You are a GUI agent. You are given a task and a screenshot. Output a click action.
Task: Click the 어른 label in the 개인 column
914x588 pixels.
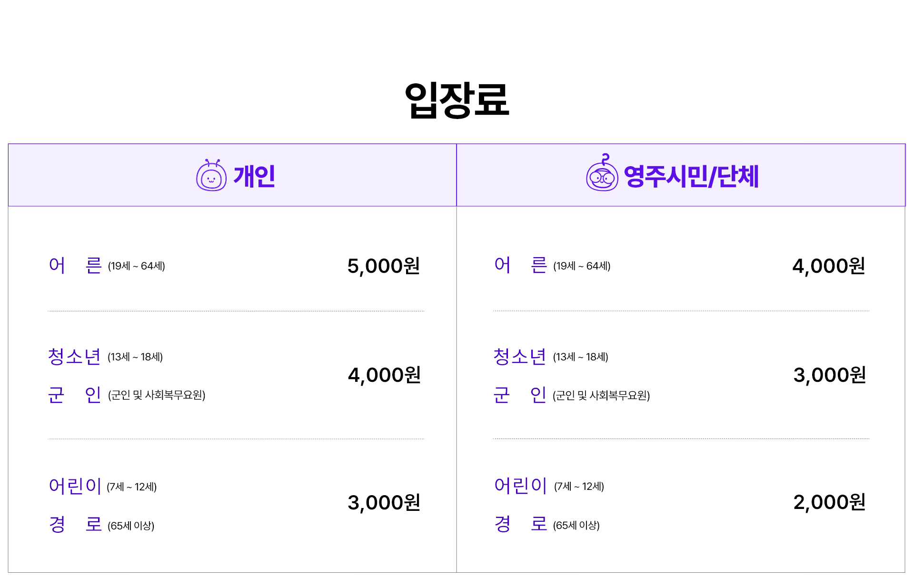click(75, 265)
